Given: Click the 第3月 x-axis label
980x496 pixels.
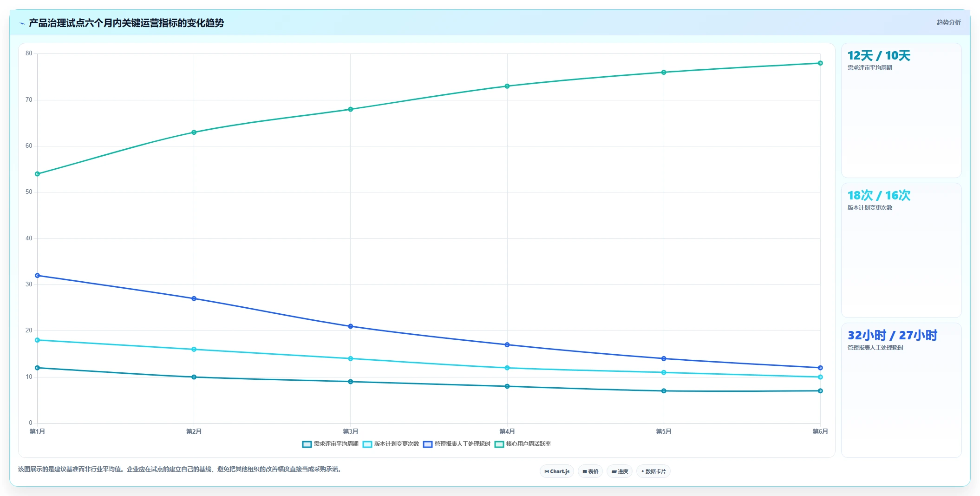Looking at the screenshot, I should [x=351, y=431].
